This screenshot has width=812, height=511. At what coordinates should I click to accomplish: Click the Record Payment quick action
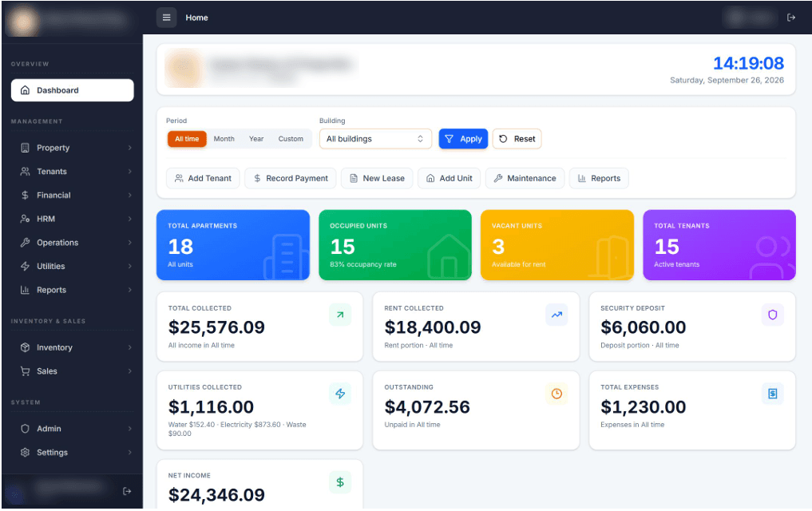(291, 179)
